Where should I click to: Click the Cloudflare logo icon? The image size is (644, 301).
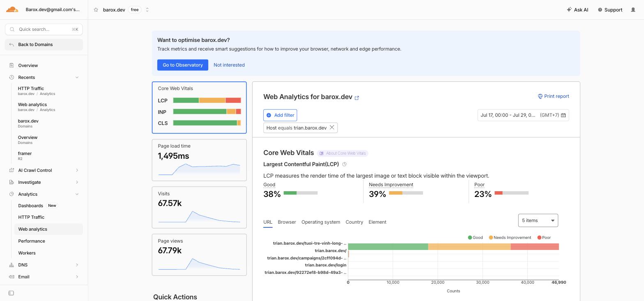[12, 9]
